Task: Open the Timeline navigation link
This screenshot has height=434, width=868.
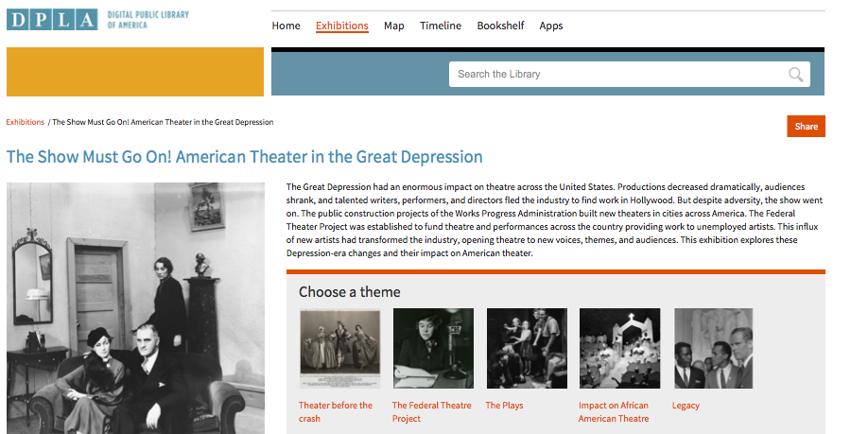Action: click(x=441, y=26)
